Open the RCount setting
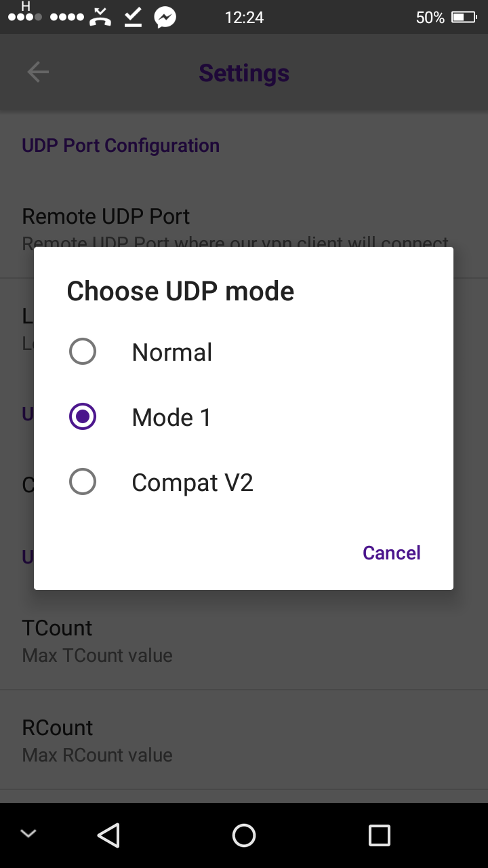This screenshot has height=868, width=488. click(x=244, y=740)
